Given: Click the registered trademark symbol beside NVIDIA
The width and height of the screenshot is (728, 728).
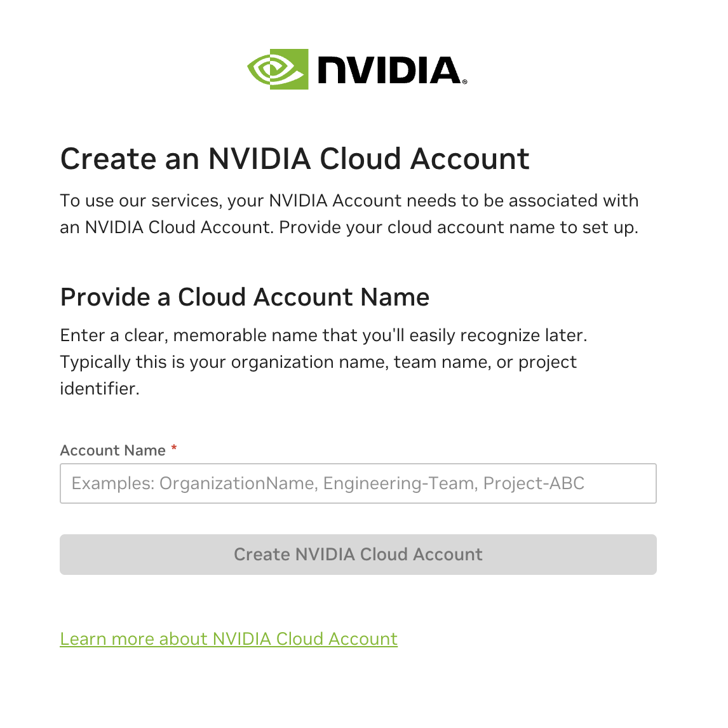Looking at the screenshot, I should tap(465, 82).
